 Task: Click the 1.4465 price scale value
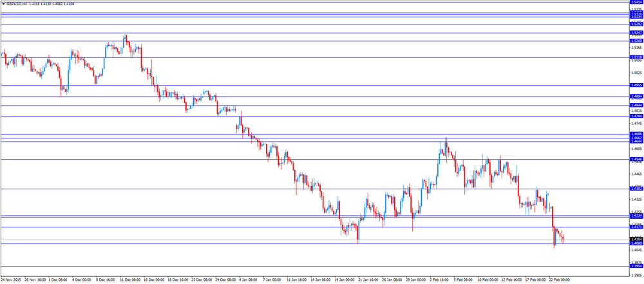[636, 175]
